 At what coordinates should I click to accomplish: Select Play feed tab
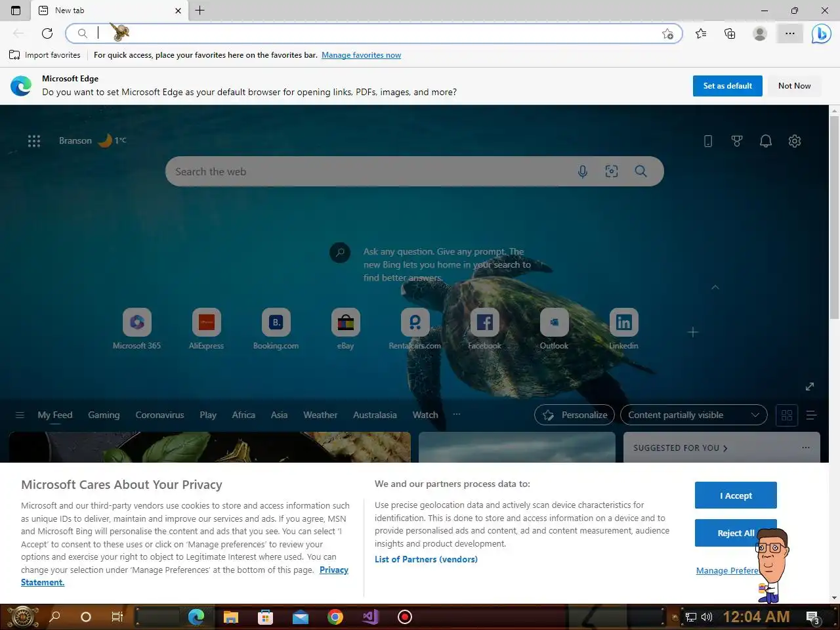pyautogui.click(x=208, y=415)
